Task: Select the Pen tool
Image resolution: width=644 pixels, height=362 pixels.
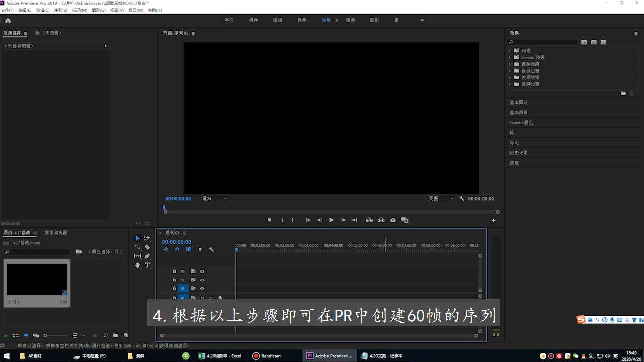Action: coord(147,256)
